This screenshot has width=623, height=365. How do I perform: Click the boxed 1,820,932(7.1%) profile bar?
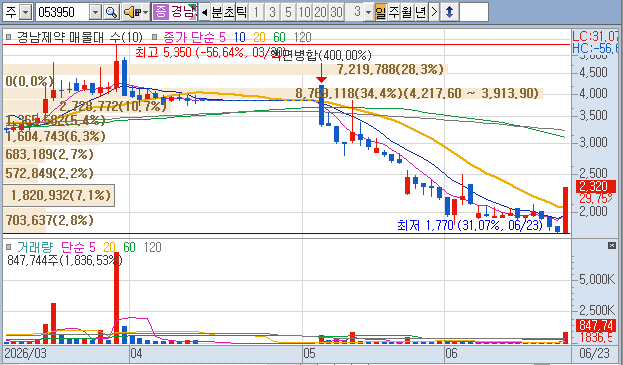tap(59, 195)
